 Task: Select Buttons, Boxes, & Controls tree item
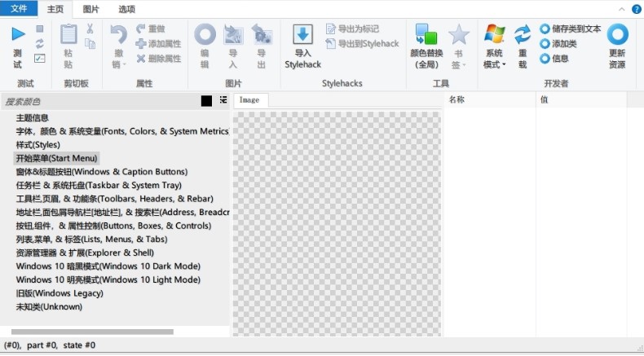pos(114,226)
